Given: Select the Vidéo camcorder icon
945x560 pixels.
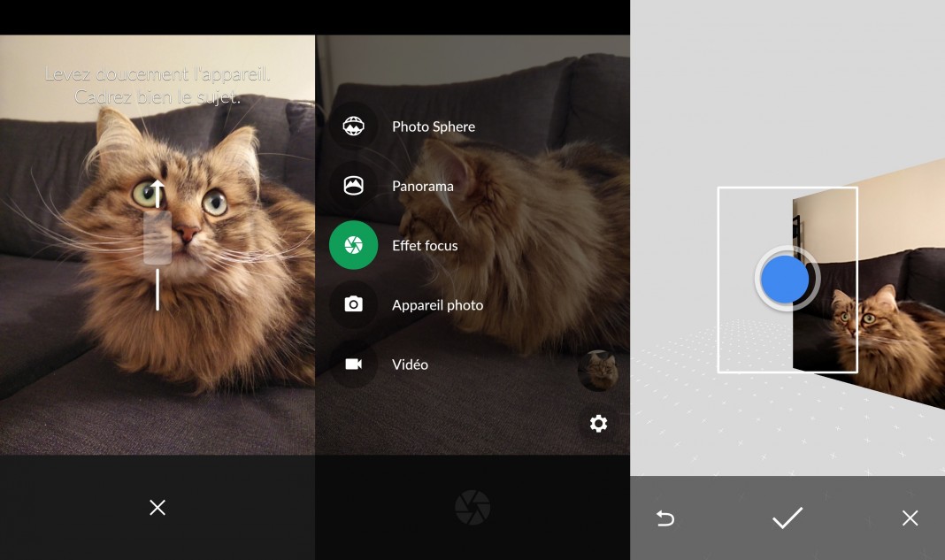Looking at the screenshot, I should [x=353, y=364].
